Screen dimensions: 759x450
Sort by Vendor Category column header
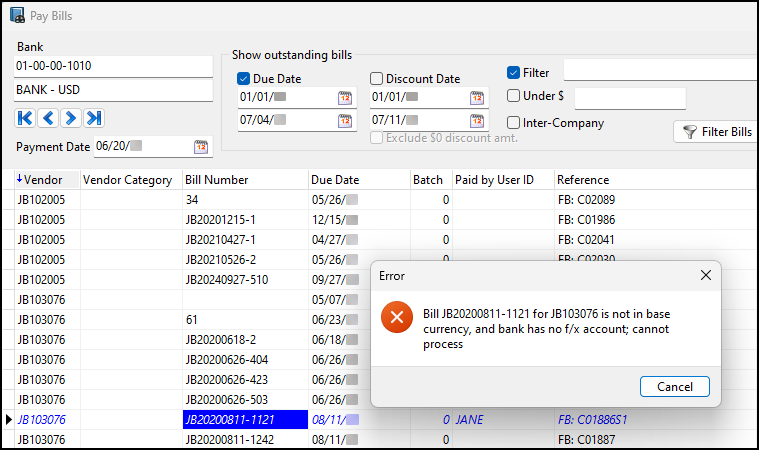131,180
